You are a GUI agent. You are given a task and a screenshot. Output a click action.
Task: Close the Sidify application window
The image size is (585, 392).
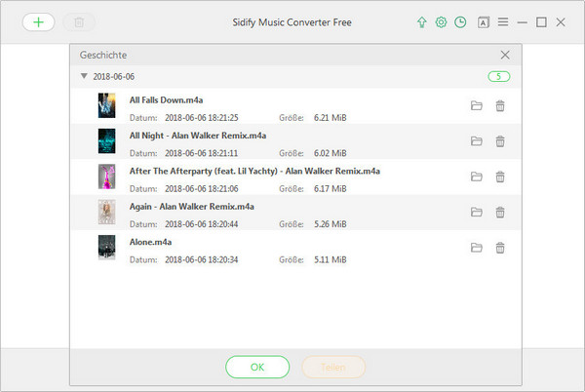[561, 22]
